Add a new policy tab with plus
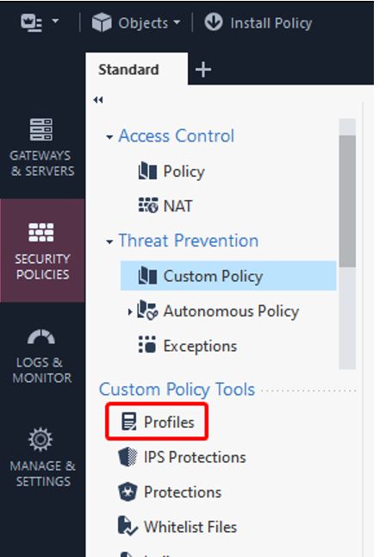The height and width of the screenshot is (557, 392). click(203, 69)
